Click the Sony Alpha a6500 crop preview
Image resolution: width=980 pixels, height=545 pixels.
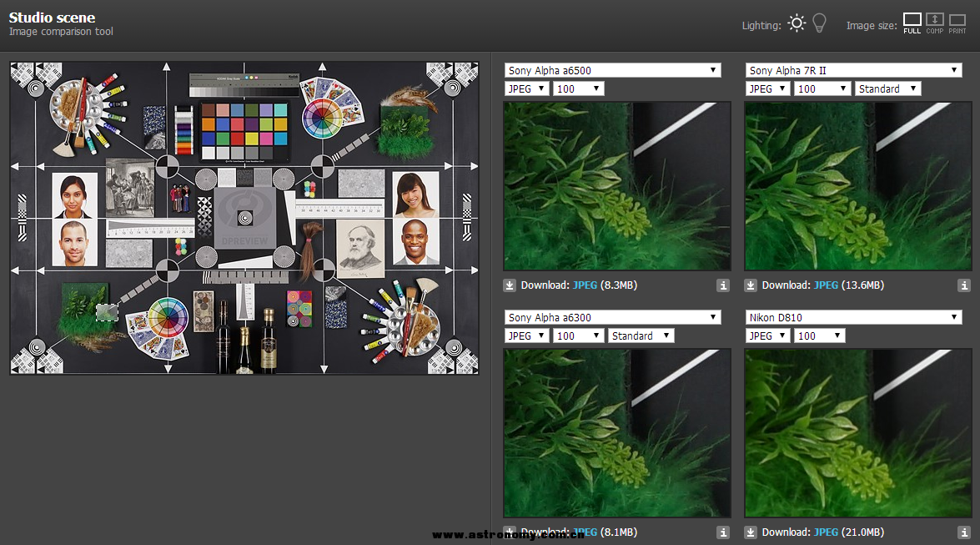click(x=617, y=186)
